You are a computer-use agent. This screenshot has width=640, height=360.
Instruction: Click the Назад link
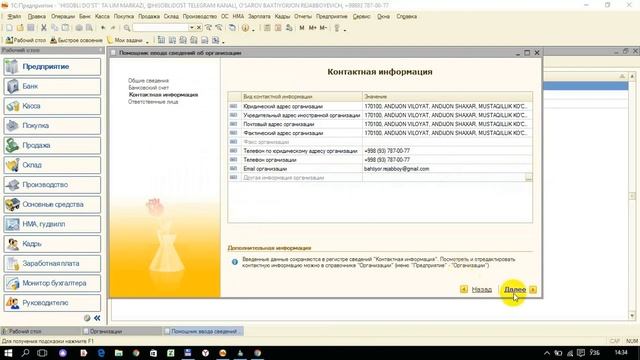(482, 289)
